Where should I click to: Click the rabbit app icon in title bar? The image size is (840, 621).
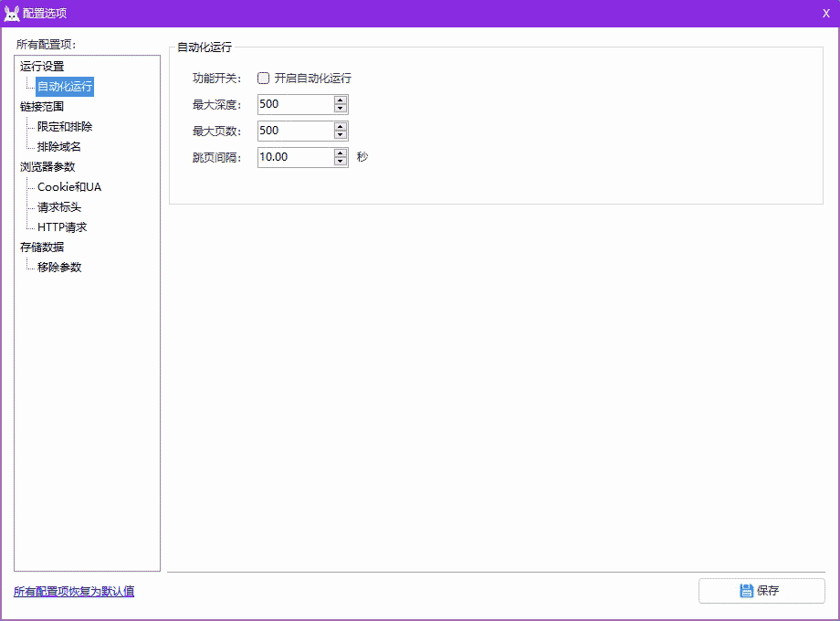tap(11, 14)
